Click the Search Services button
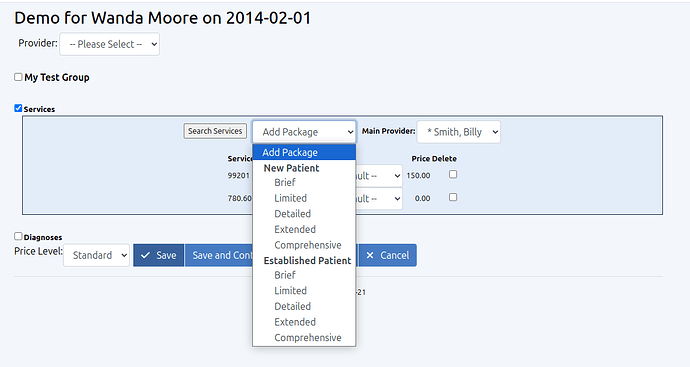Viewport: 690px width, 367px height. 215,131
